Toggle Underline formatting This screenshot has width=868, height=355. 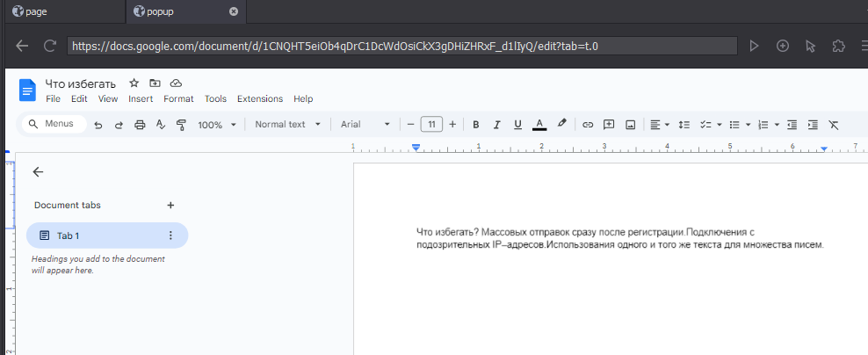coord(517,125)
